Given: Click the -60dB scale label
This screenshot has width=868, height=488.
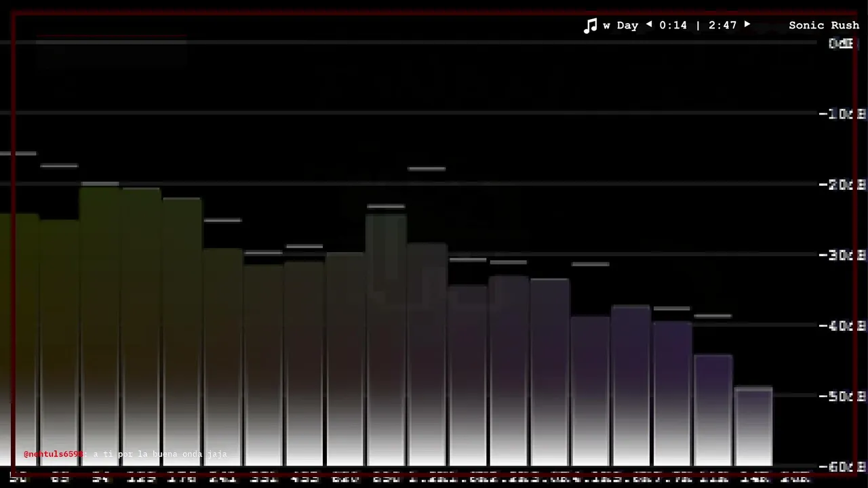Looking at the screenshot, I should click(x=842, y=466).
